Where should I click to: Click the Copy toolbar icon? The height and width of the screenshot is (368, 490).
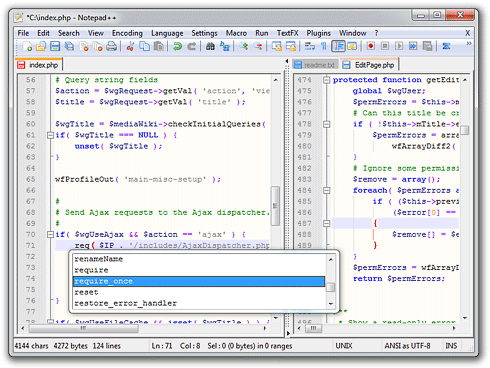click(x=144, y=46)
